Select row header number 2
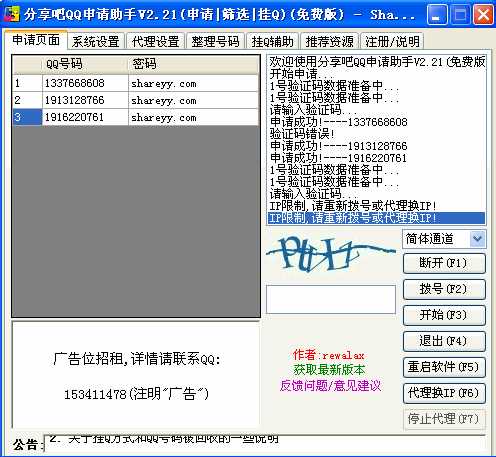The width and height of the screenshot is (496, 457). pos(28,100)
